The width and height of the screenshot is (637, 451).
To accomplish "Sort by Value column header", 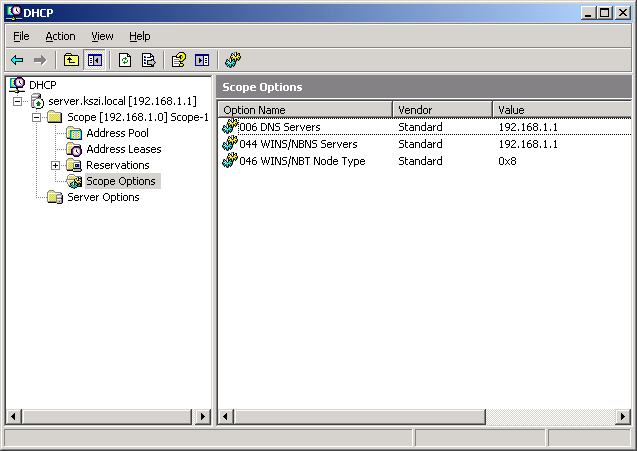I will (562, 110).
